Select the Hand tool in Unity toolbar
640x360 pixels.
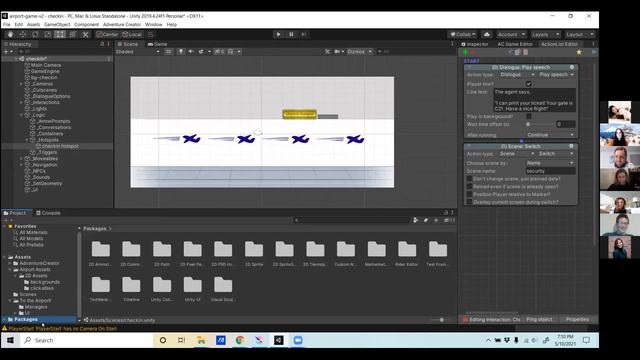[10, 35]
